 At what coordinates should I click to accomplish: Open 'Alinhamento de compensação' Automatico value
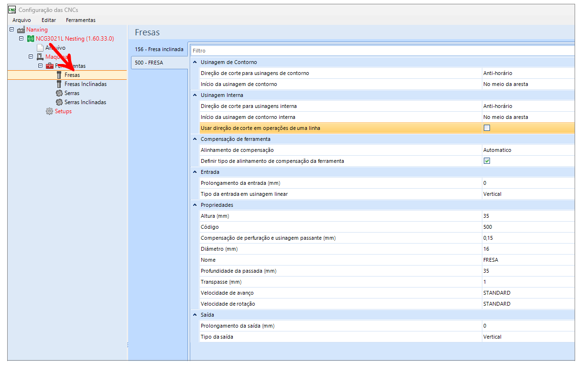click(x=528, y=150)
